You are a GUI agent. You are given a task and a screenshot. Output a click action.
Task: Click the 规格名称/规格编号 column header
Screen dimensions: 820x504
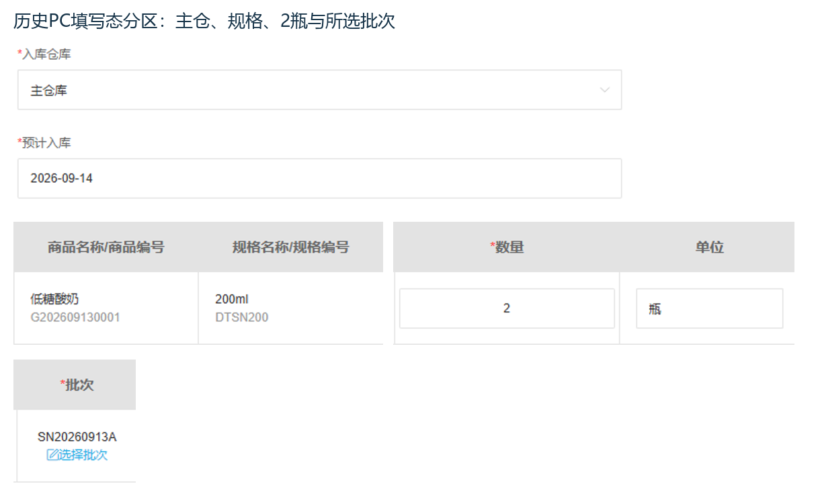[x=291, y=247]
